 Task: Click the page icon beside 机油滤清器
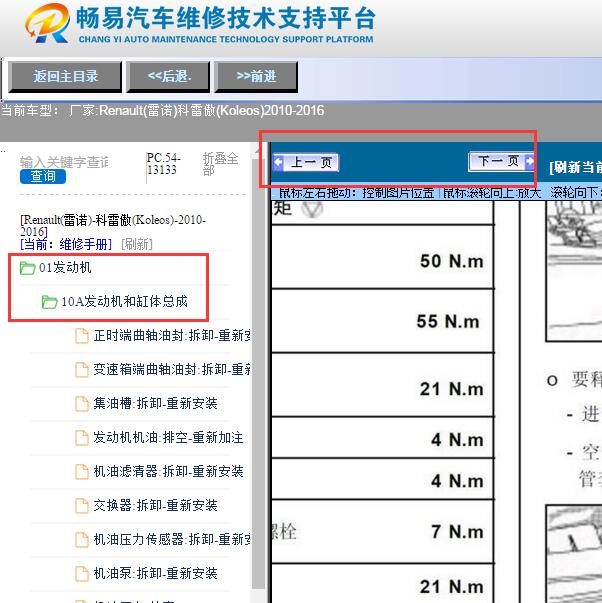coord(82,471)
